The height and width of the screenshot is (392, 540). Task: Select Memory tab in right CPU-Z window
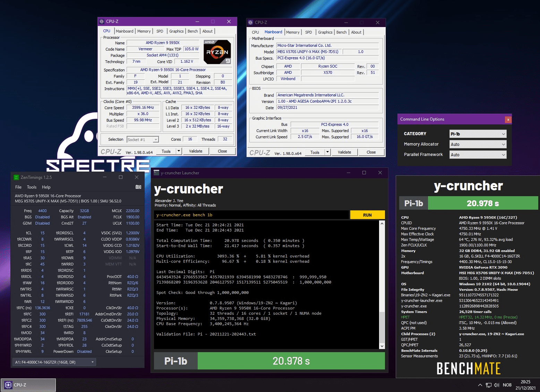pos(293,32)
